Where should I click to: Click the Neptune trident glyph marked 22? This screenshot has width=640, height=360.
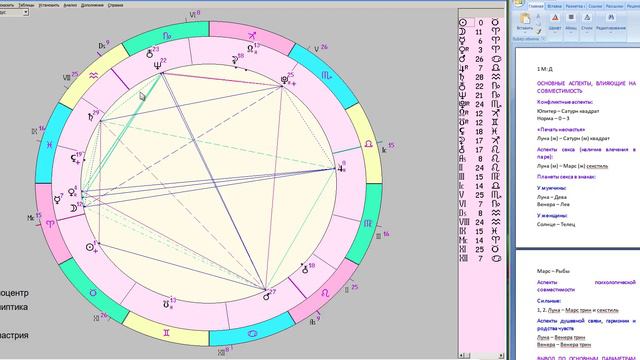point(157,65)
